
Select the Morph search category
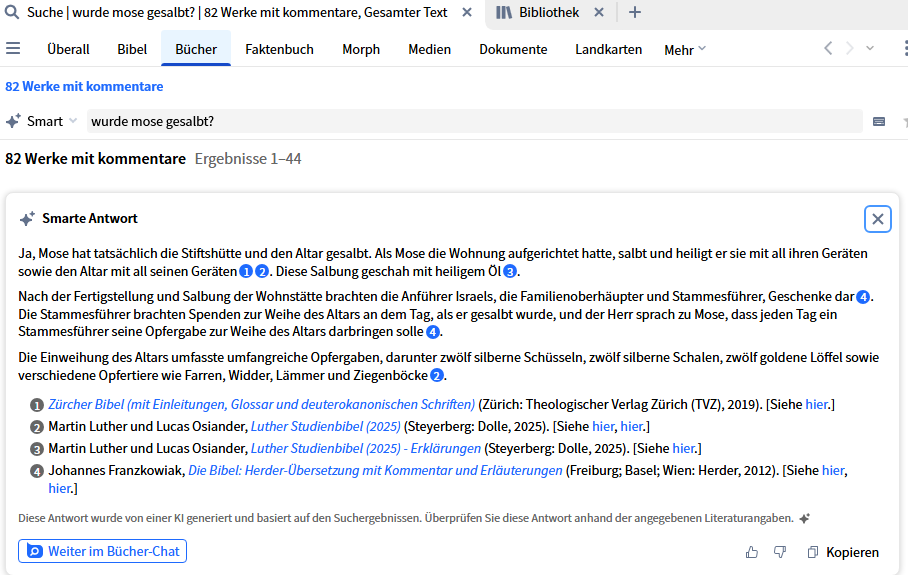tap(361, 49)
